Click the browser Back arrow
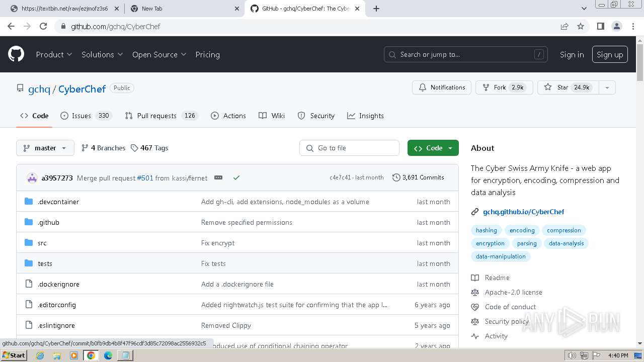 click(x=11, y=26)
